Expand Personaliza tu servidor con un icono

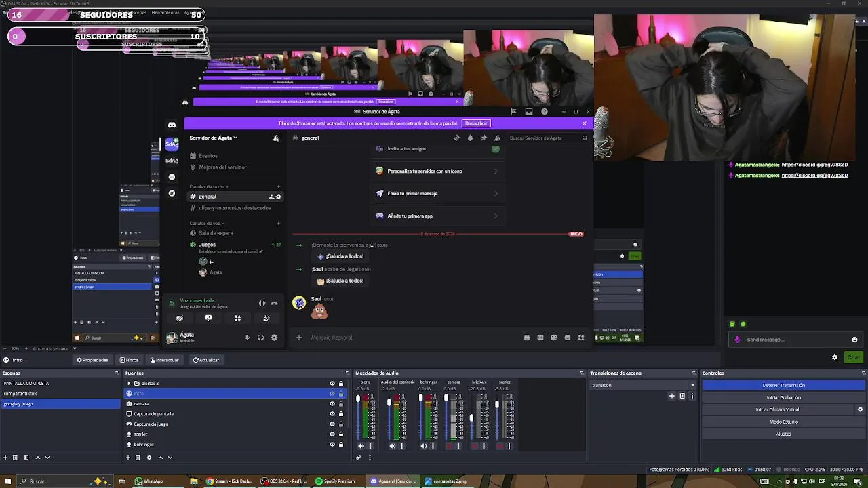pyautogui.click(x=437, y=171)
